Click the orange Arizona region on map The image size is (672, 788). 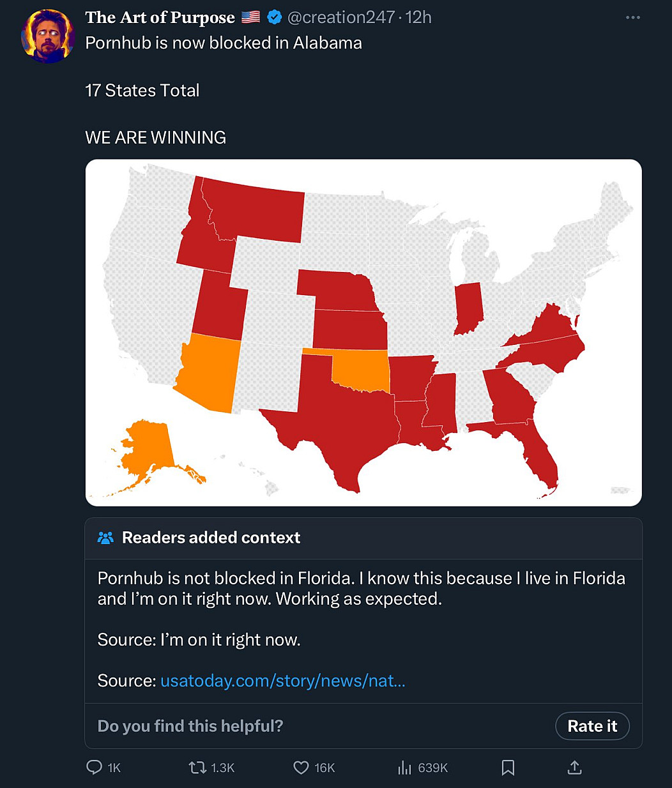(x=204, y=374)
